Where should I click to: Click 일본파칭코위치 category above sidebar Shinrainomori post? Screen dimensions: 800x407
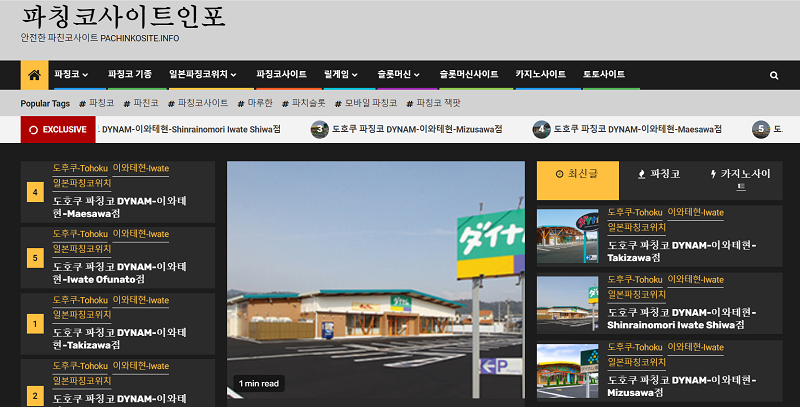point(636,295)
